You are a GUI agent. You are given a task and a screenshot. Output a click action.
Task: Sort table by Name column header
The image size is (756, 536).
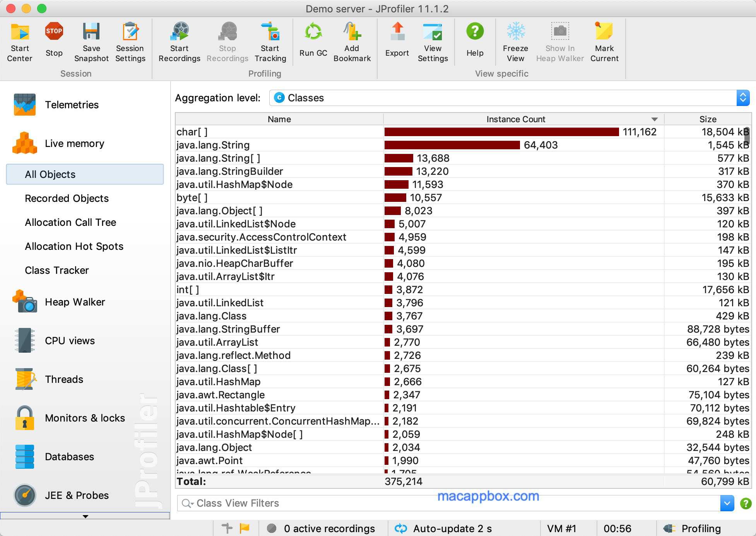pyautogui.click(x=279, y=119)
